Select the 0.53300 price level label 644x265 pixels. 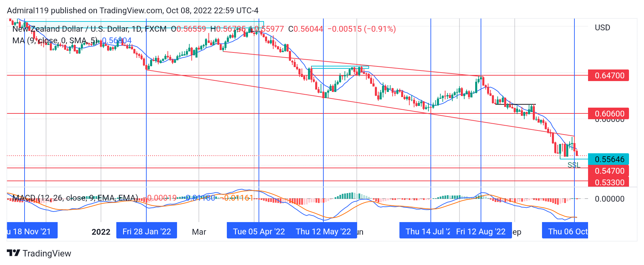(x=609, y=182)
